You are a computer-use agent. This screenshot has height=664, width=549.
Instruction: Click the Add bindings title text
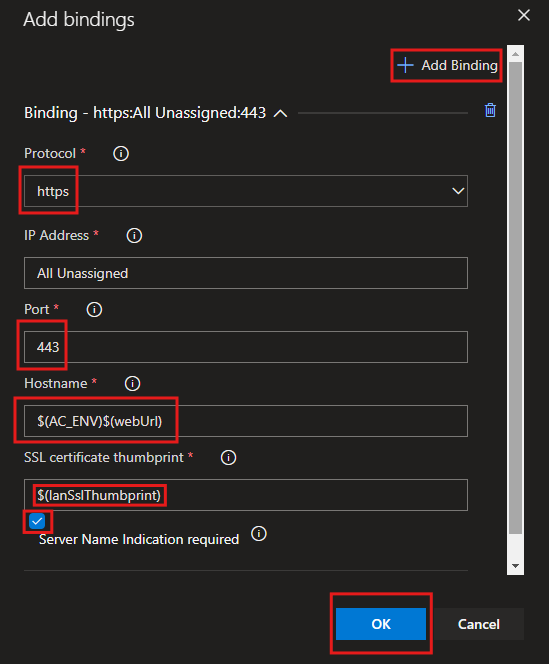[x=79, y=19]
